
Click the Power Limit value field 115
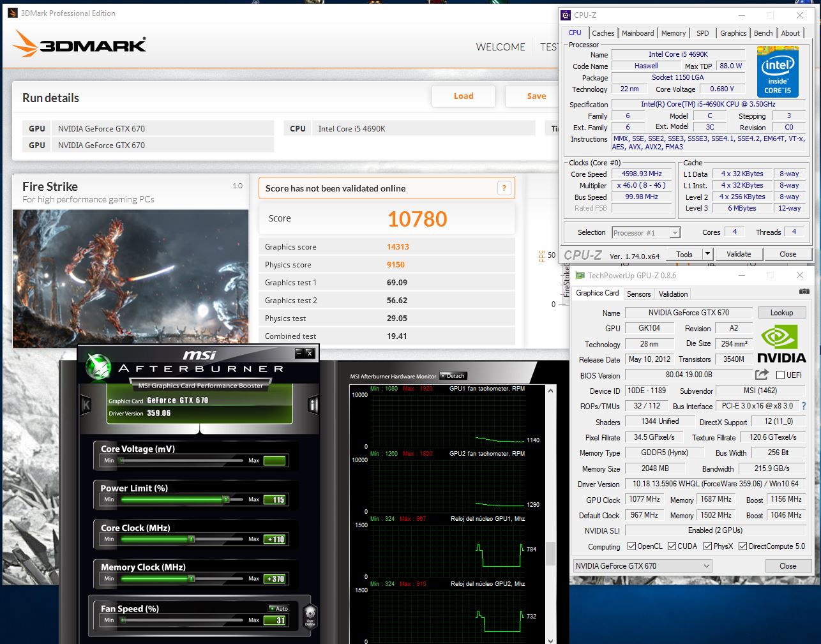tap(275, 500)
